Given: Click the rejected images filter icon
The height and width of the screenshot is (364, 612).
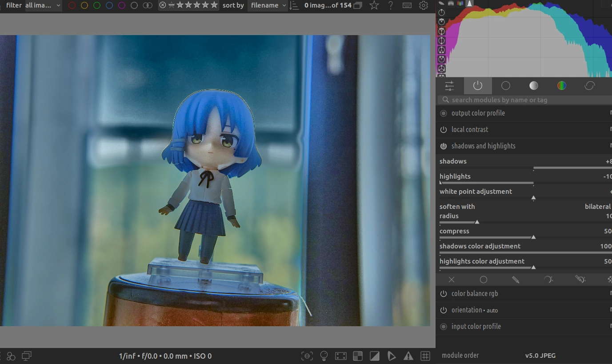Looking at the screenshot, I should tap(163, 5).
